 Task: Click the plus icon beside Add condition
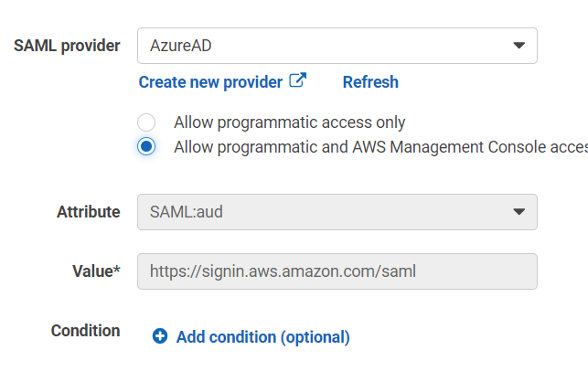tap(160, 336)
